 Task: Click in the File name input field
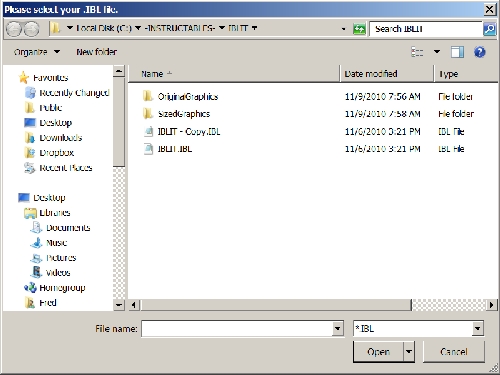[237, 329]
